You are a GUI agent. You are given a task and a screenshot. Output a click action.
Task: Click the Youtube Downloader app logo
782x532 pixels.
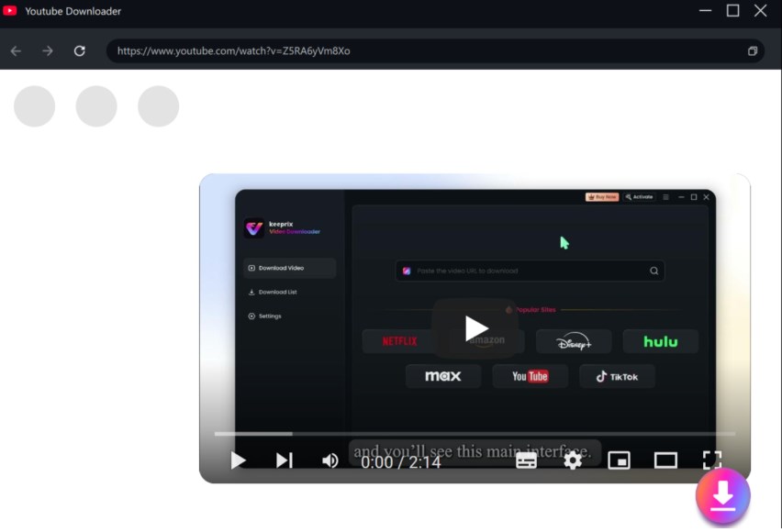pyautogui.click(x=9, y=10)
